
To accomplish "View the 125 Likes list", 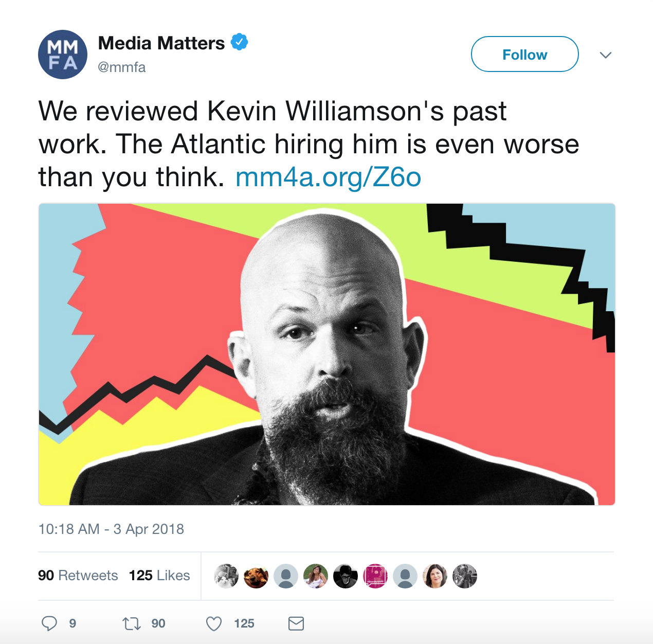I will pos(159,576).
